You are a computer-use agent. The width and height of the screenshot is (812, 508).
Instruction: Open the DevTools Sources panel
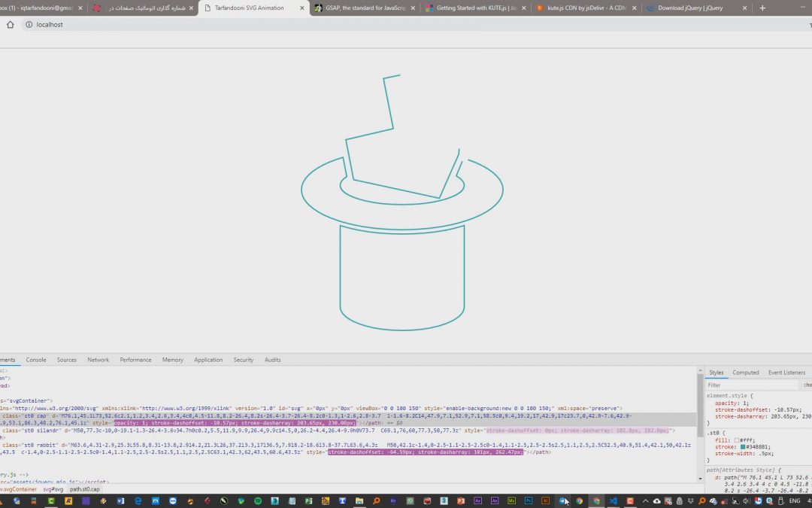coord(66,360)
